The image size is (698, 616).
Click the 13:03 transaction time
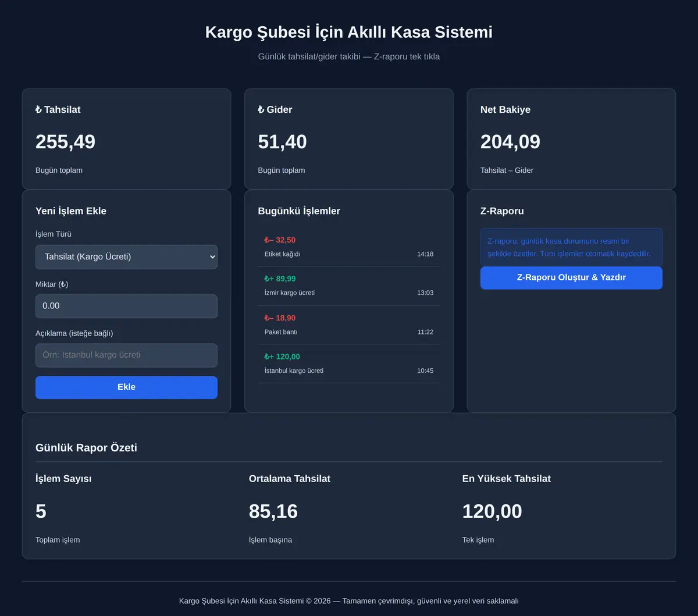pos(425,293)
